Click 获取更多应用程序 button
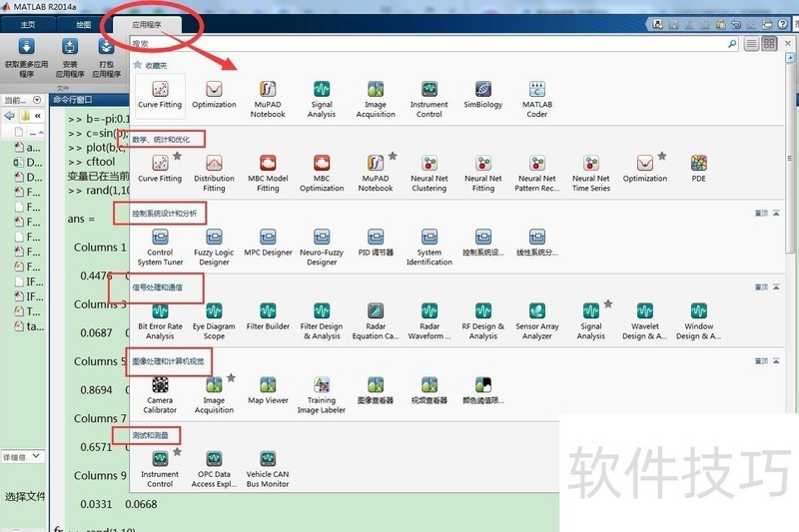Viewport: 799px width, 532px height. click(27, 58)
